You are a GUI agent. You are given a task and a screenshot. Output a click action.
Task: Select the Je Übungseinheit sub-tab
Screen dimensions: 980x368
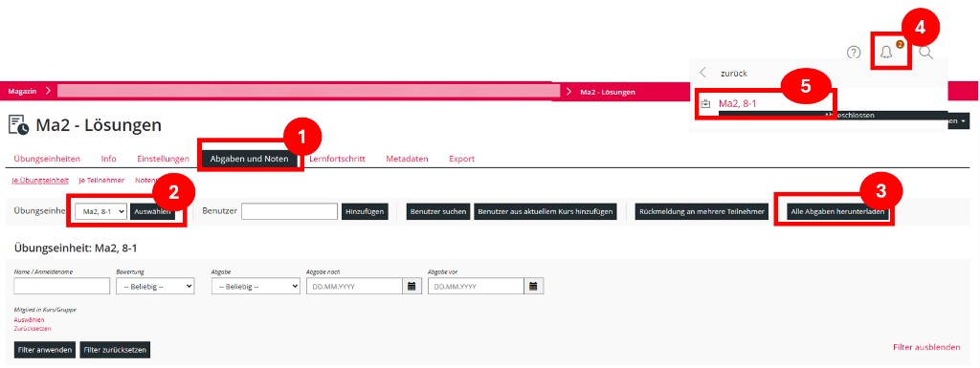[40, 181]
